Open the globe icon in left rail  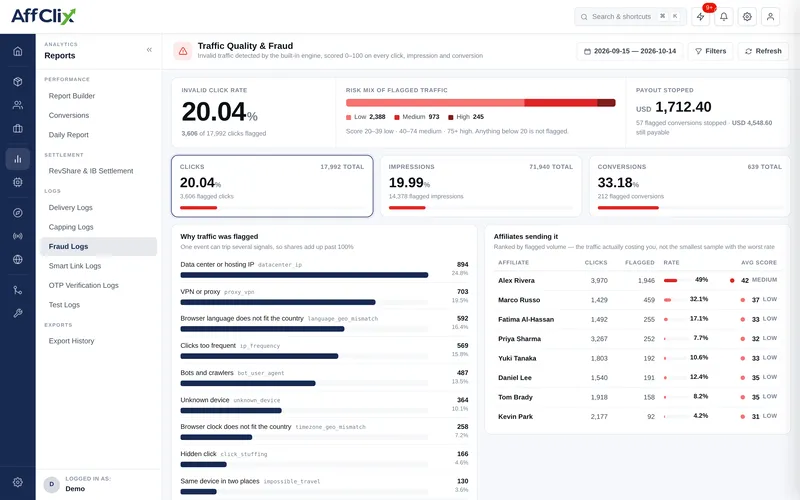[x=18, y=260]
